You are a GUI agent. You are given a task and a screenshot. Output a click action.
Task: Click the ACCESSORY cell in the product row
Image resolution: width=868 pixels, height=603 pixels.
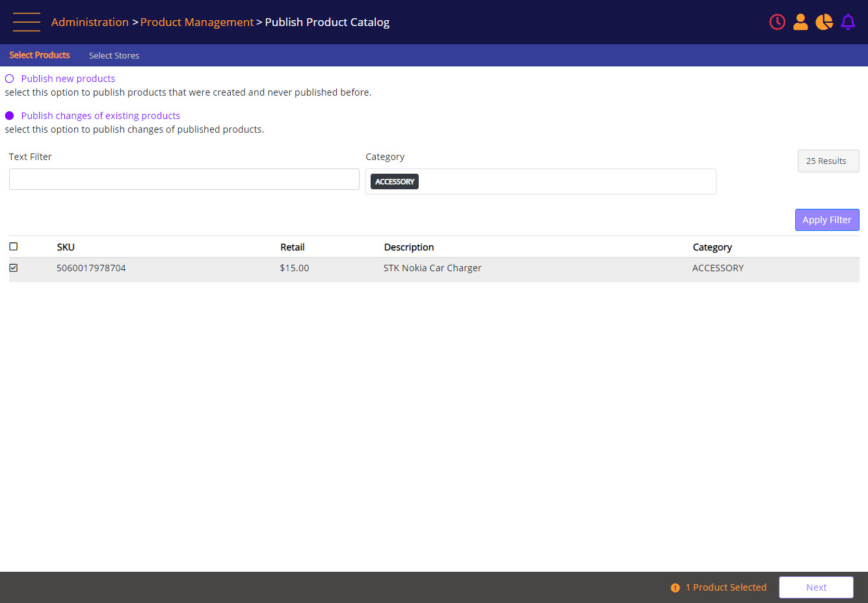[718, 268]
